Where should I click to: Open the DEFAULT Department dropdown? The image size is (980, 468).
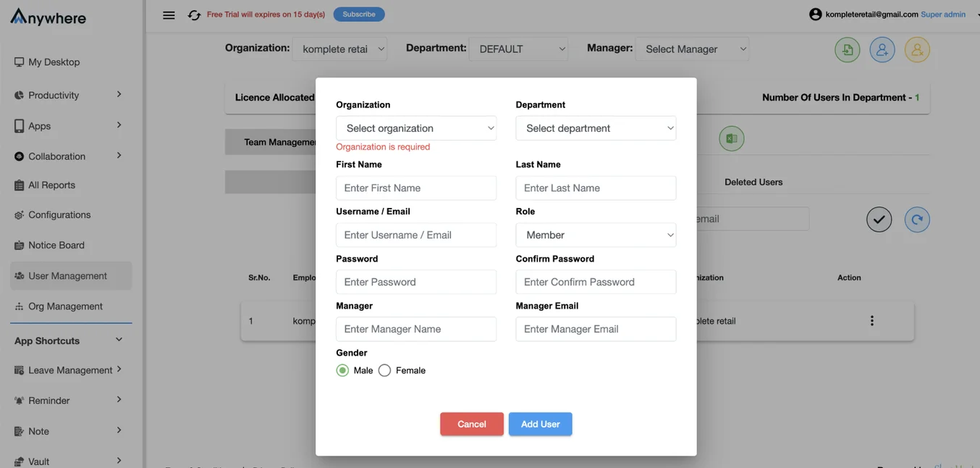point(518,49)
